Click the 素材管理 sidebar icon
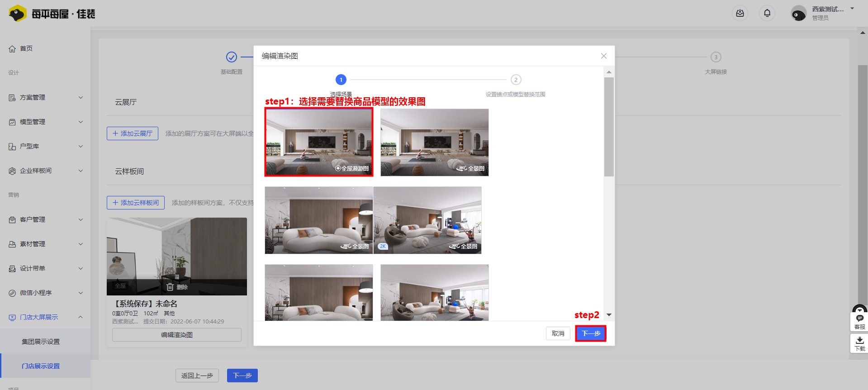The height and width of the screenshot is (390, 868). coord(12,244)
